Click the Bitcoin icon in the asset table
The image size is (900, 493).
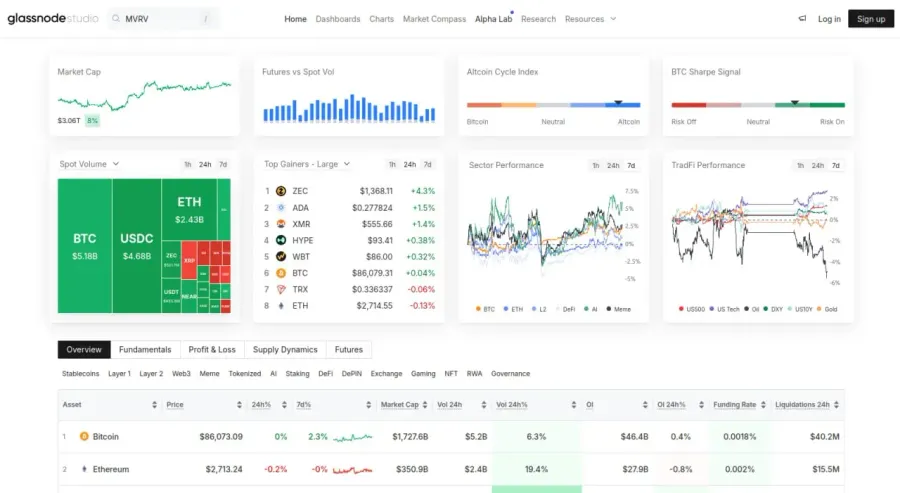coord(84,437)
